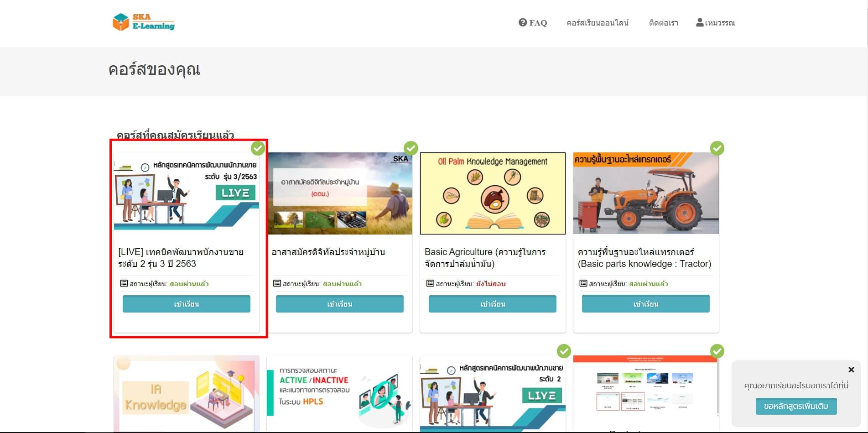Click the checkmark badge on second-row LIVE course
Viewport: 868px width, 433px height.
[564, 351]
